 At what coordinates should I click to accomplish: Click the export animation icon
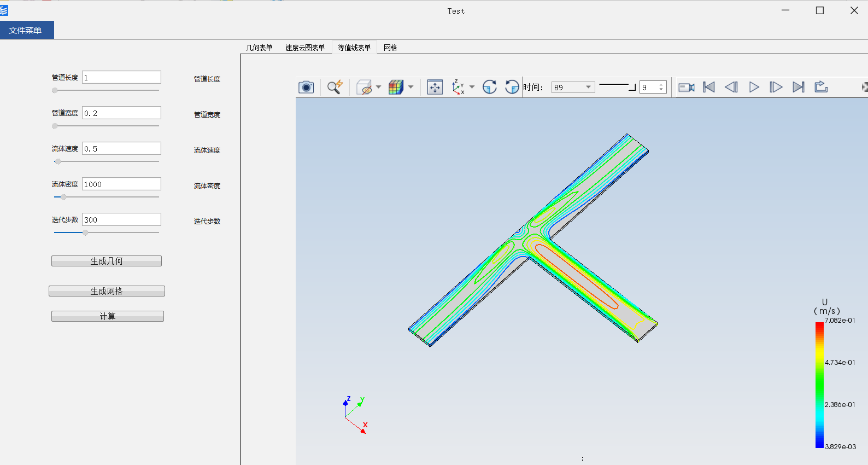[821, 87]
